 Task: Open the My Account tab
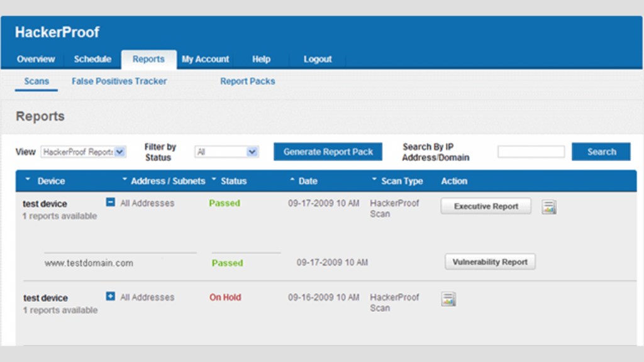(x=206, y=59)
